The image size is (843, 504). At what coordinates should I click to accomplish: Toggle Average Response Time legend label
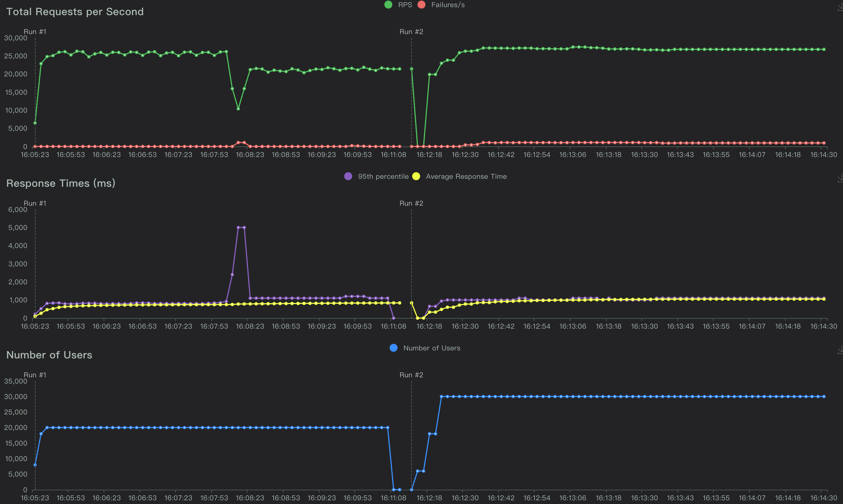(466, 176)
